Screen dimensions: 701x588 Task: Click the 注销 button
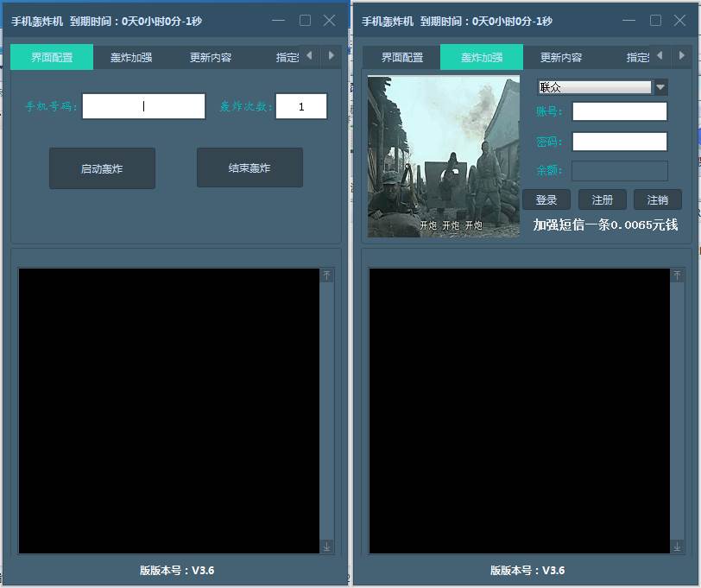coord(657,199)
